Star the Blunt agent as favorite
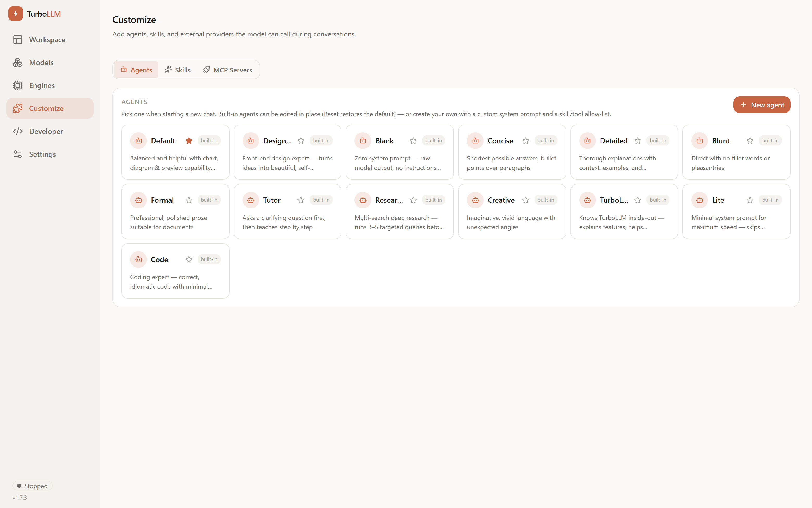 (x=750, y=141)
